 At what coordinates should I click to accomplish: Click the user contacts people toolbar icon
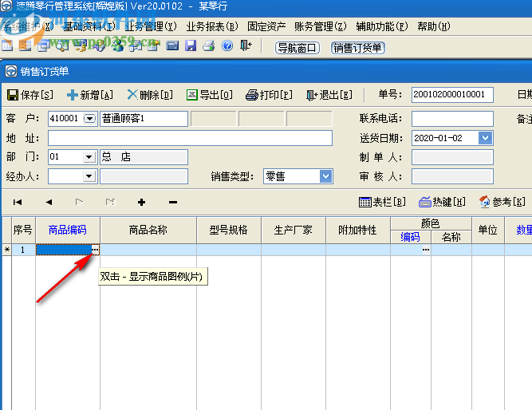pos(117,45)
